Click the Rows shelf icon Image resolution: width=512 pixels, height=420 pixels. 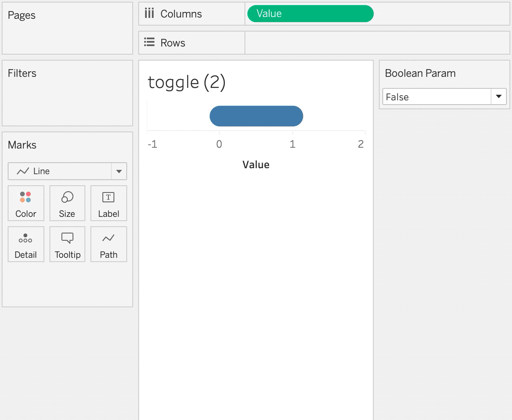(149, 42)
